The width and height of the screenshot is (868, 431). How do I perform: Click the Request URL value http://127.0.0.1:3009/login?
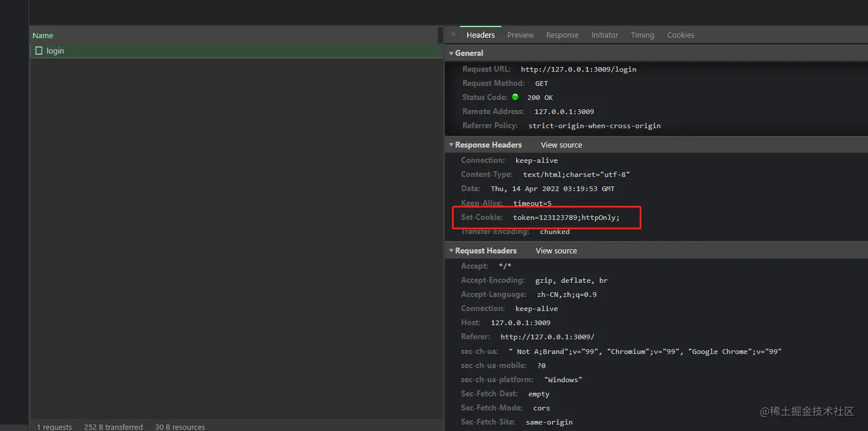point(578,69)
